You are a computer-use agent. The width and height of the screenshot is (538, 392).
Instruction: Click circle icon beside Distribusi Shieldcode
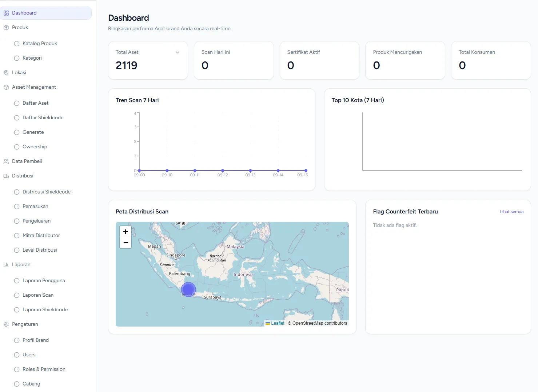17,192
